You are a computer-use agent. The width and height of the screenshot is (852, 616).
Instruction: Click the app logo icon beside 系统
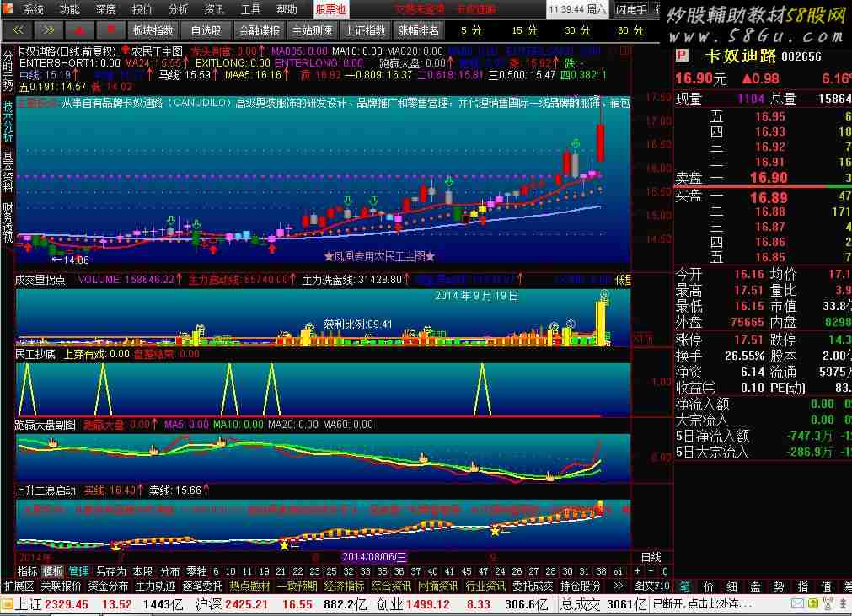[8, 8]
